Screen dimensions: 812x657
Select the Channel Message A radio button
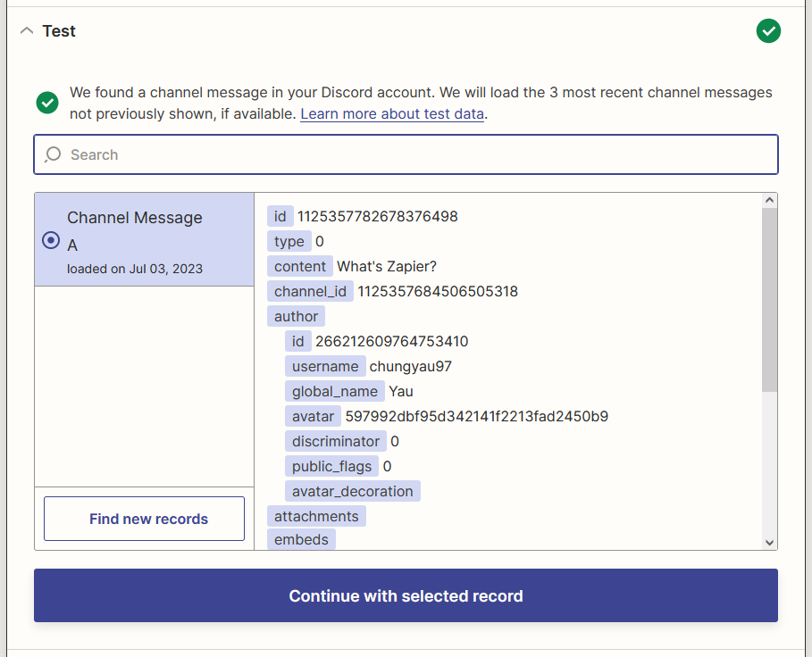[52, 240]
